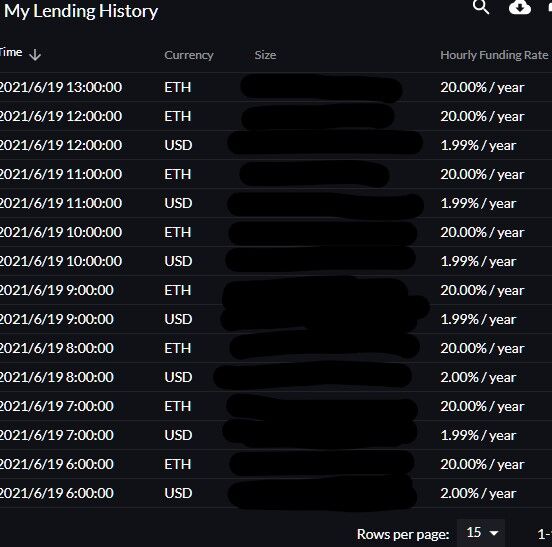Image resolution: width=552 pixels, height=547 pixels.
Task: Click 20.00% / year rate at 6:00:00
Action: click(x=482, y=464)
